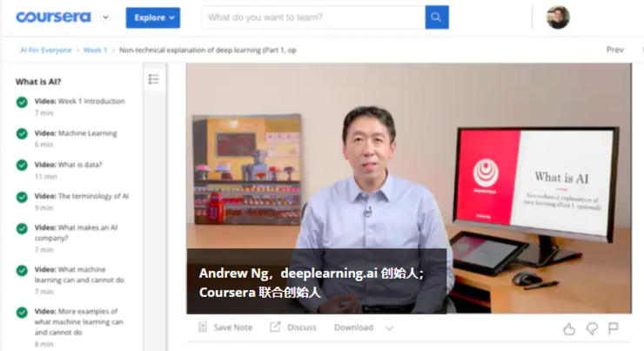Click the Save Note icon
The image size is (644, 351).
click(x=203, y=327)
